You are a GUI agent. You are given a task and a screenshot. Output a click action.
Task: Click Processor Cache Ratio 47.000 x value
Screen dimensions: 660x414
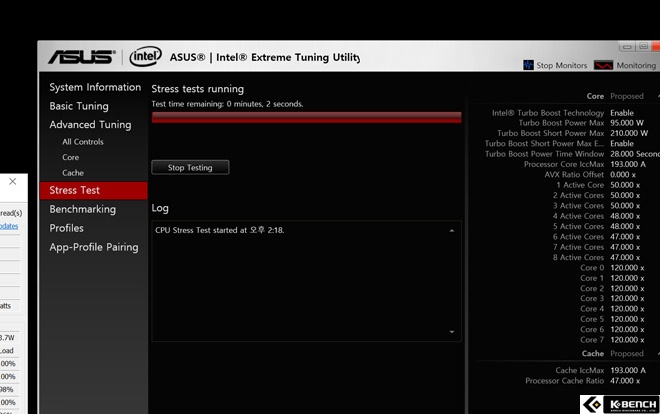(625, 381)
